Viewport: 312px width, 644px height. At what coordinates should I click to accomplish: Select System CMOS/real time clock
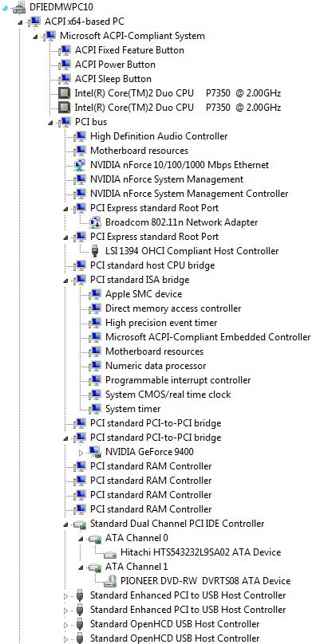coord(168,395)
